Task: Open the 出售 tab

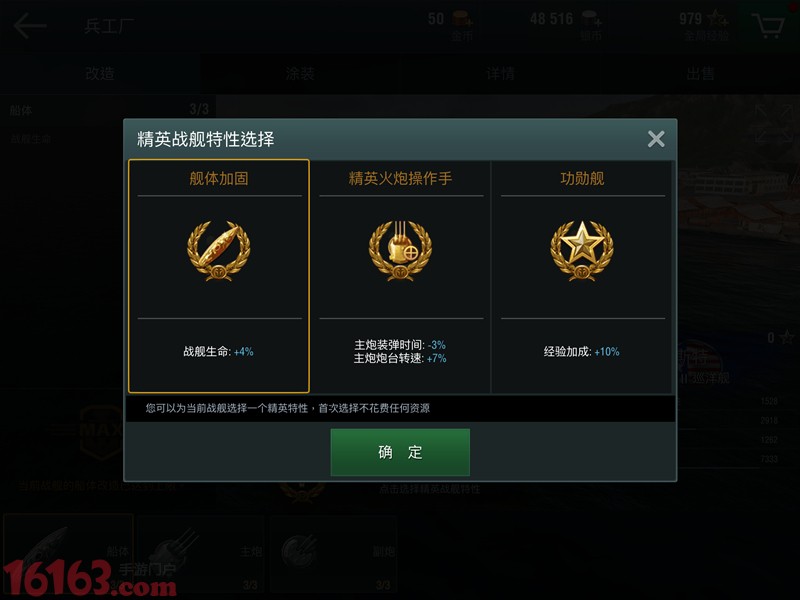Action: 700,73
